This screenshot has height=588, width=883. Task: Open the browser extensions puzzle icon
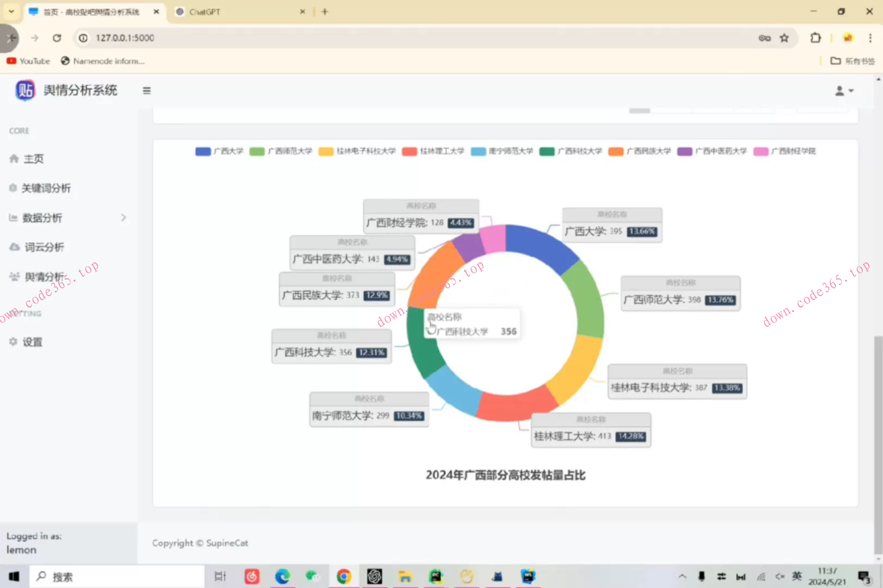coord(815,38)
